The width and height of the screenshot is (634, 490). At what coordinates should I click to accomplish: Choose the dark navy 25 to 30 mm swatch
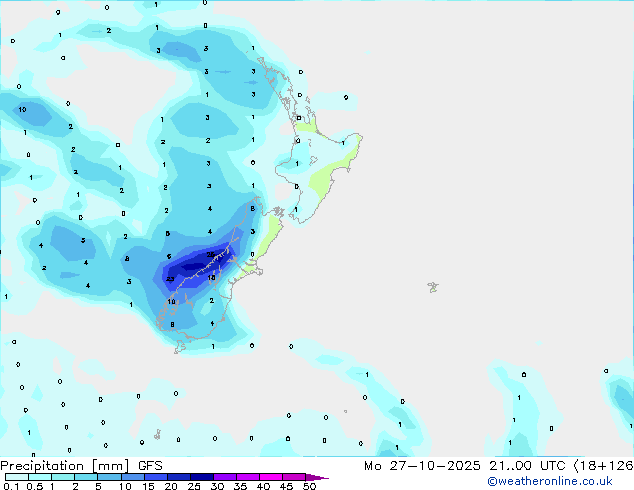tap(201, 477)
